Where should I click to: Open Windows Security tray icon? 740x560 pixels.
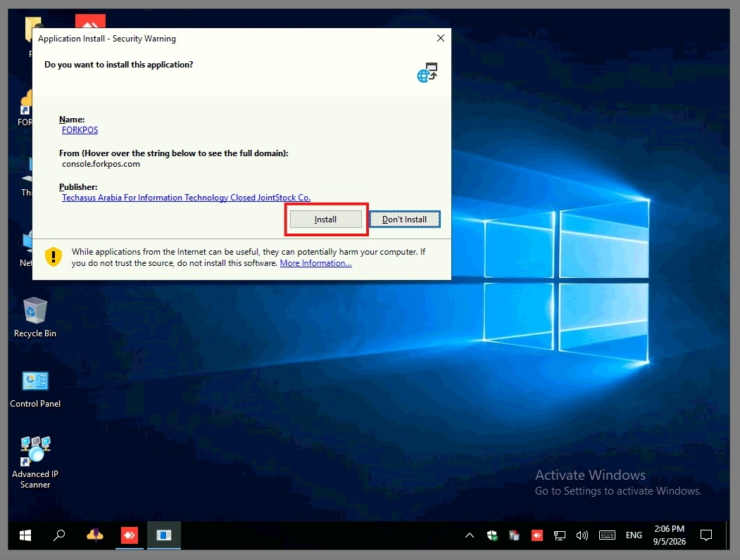tap(491, 535)
